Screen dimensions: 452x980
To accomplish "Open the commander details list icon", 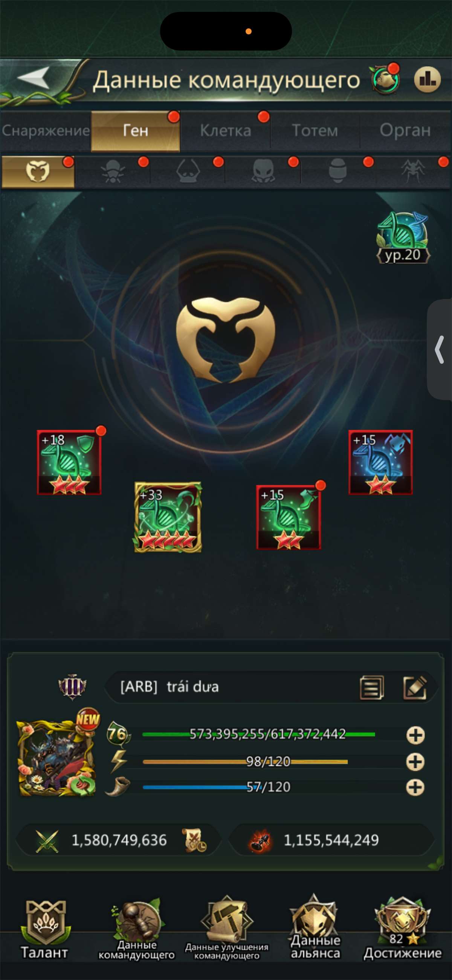I will [372, 688].
